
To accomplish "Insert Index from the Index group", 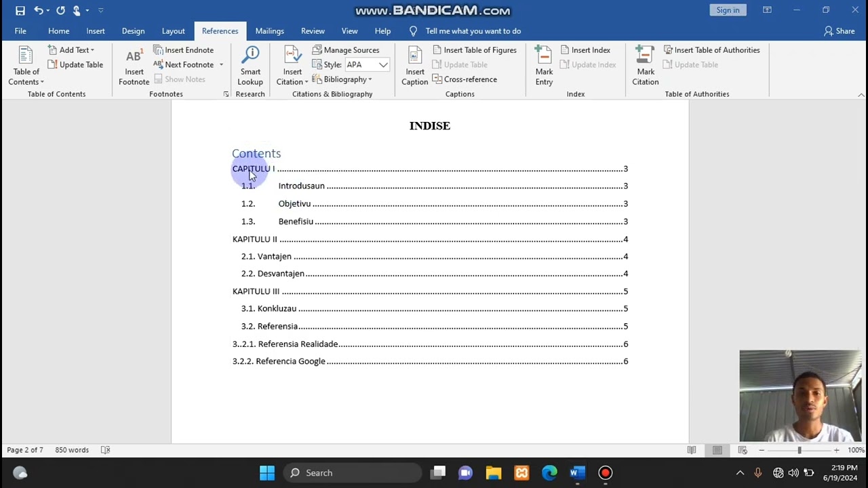I will click(585, 50).
